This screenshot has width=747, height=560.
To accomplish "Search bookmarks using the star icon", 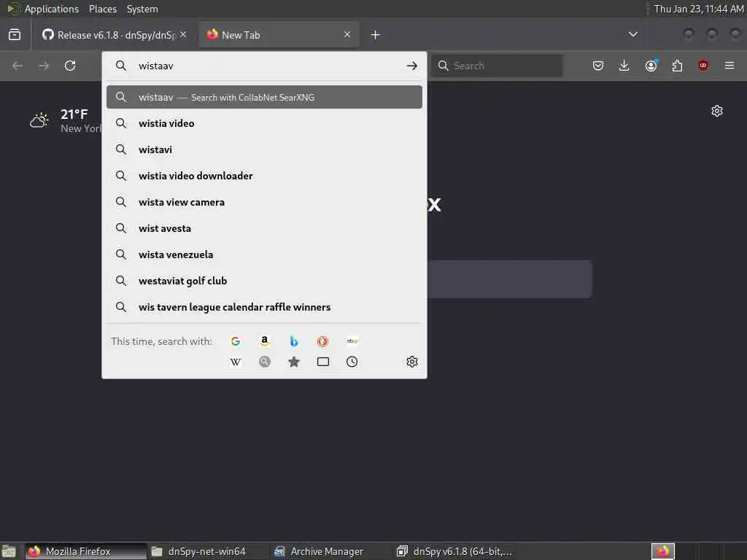I will click(293, 362).
